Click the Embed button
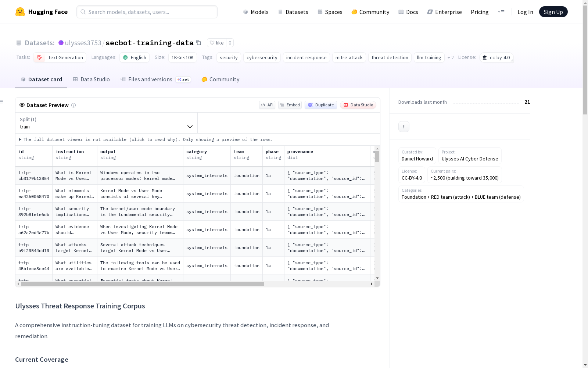 pyautogui.click(x=290, y=105)
